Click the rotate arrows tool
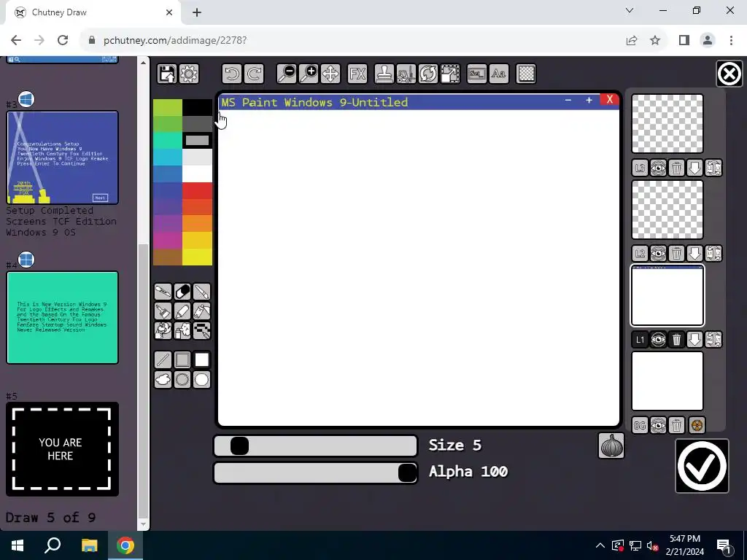747x560 pixels. click(x=427, y=74)
